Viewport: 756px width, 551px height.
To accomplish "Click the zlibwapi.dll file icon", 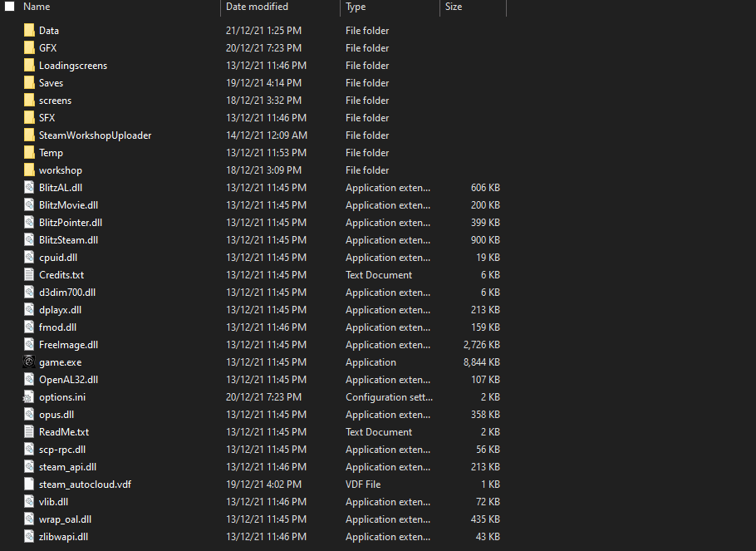I will pos(29,537).
